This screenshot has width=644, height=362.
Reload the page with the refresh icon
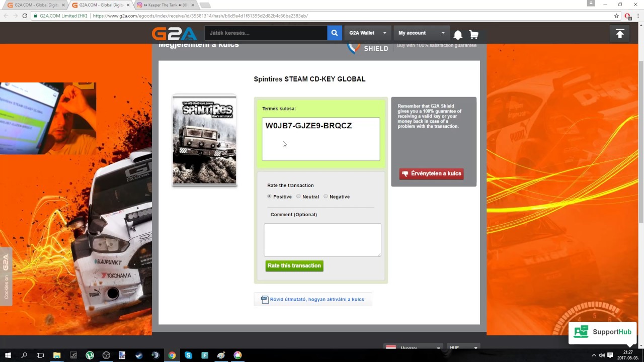click(25, 16)
